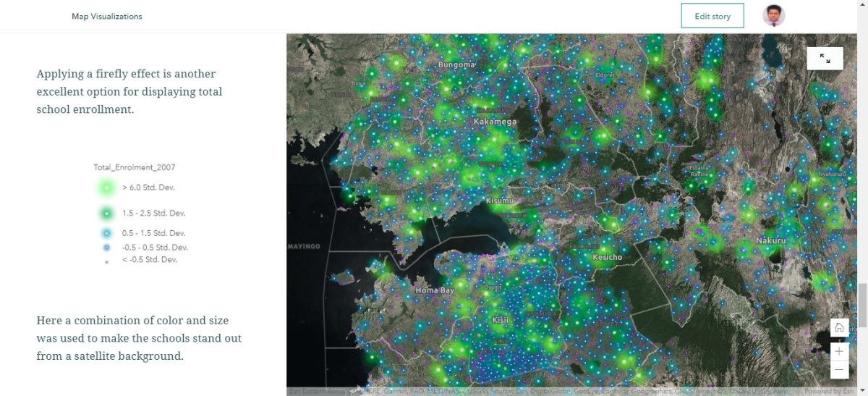Click the firefly effect paragraph text

(x=129, y=92)
